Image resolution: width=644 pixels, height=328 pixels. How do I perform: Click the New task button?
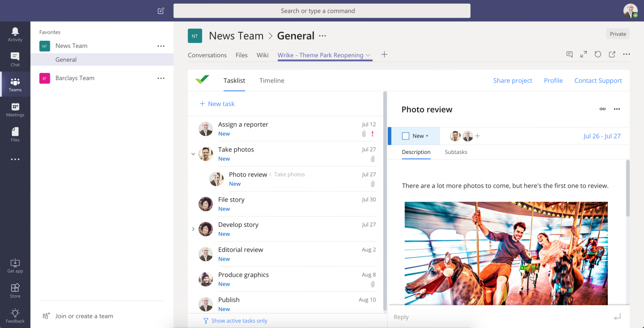tap(217, 104)
